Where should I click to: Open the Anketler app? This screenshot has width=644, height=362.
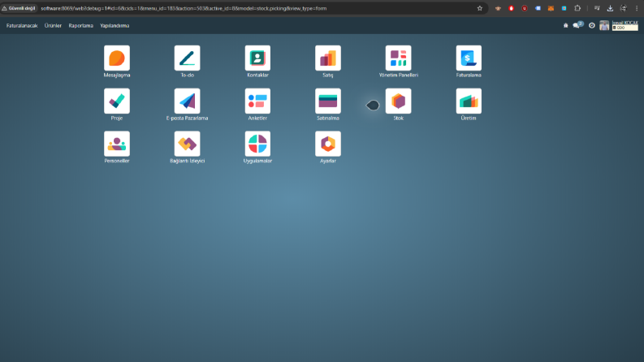point(257,101)
